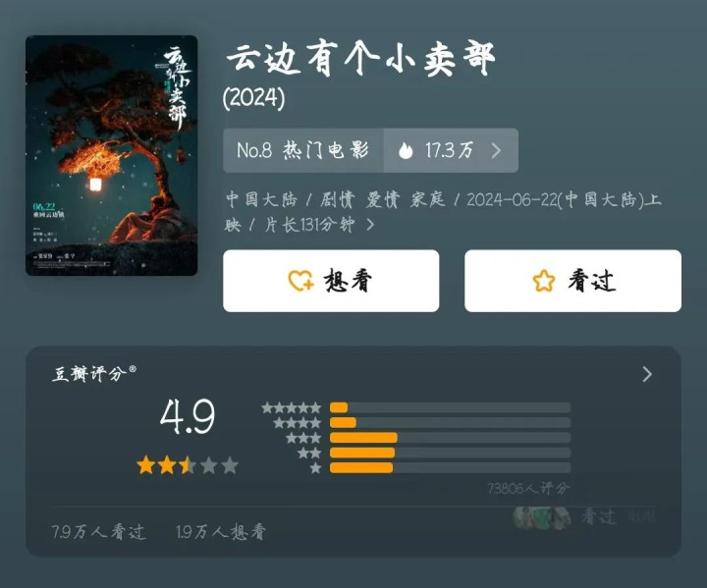Click the 73806人评分 count
The image size is (707, 588).
click(x=528, y=488)
